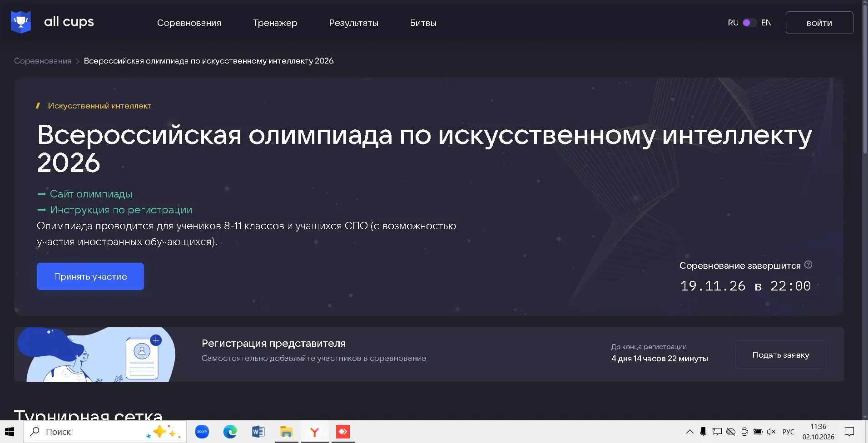Screen dimensions: 868x443
Task: Open the Тренажер menu item
Action: click(275, 23)
